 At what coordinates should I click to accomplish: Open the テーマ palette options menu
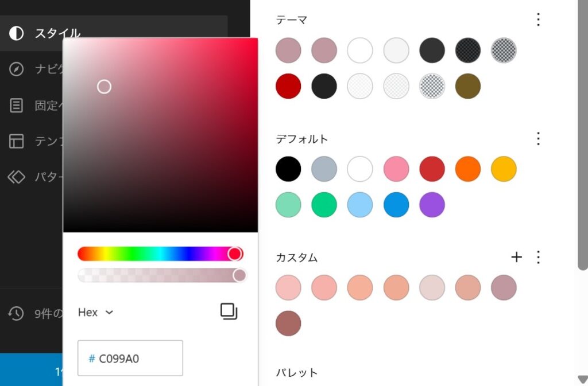pyautogui.click(x=538, y=20)
